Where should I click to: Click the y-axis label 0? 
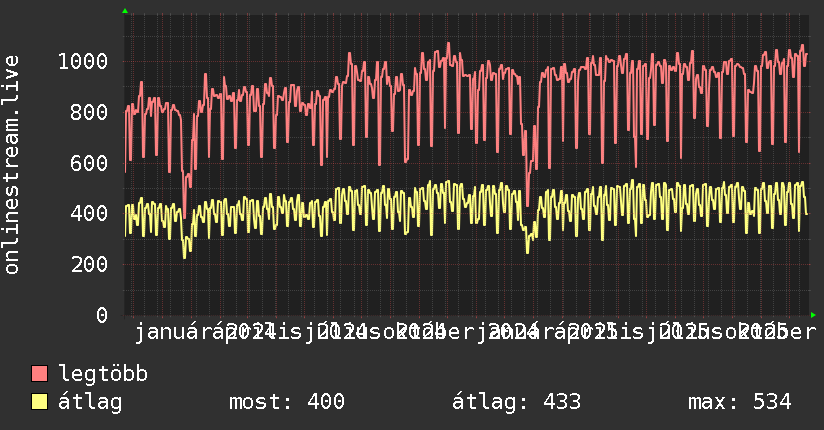pyautogui.click(x=102, y=315)
